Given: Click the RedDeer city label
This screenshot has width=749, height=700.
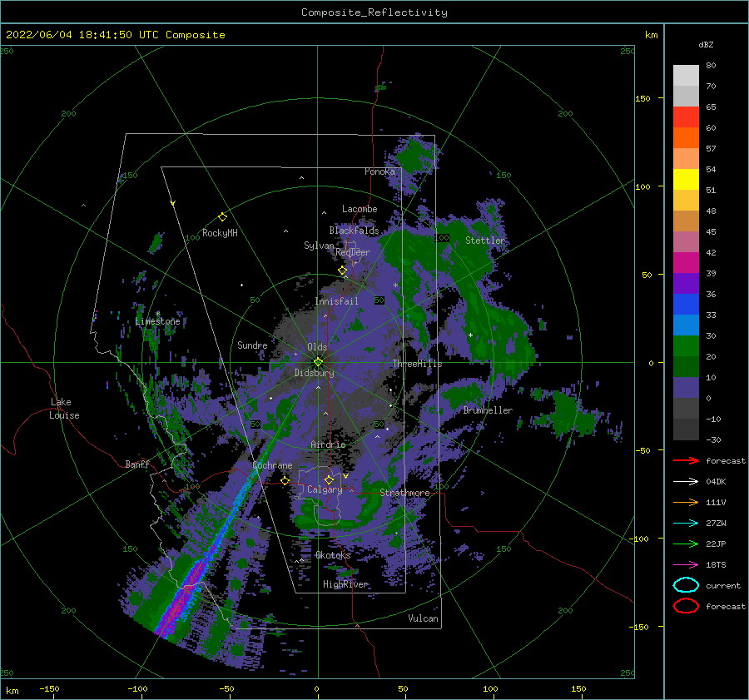Looking at the screenshot, I should tap(353, 252).
